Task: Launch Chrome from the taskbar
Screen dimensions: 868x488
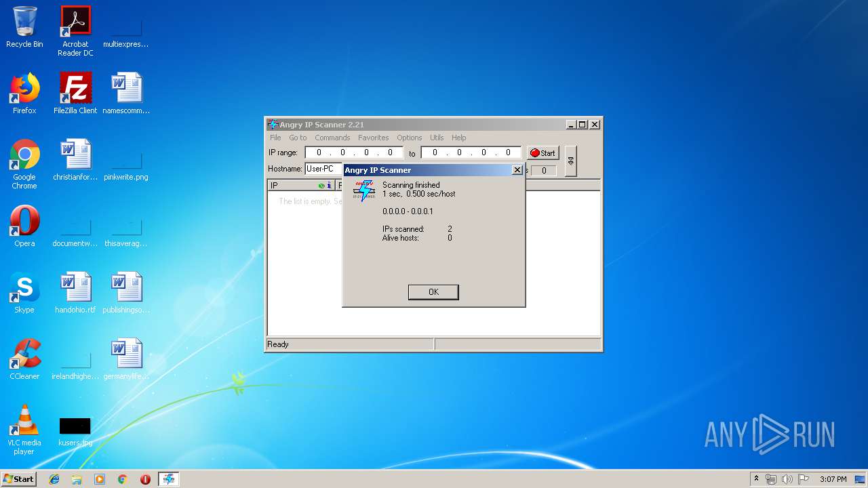Action: [123, 479]
